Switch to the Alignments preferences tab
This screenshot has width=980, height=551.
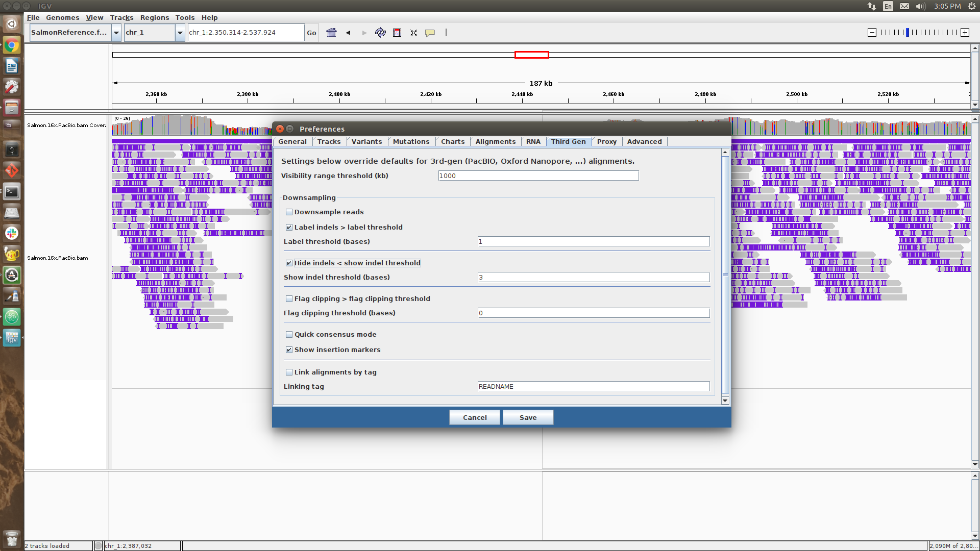point(495,142)
